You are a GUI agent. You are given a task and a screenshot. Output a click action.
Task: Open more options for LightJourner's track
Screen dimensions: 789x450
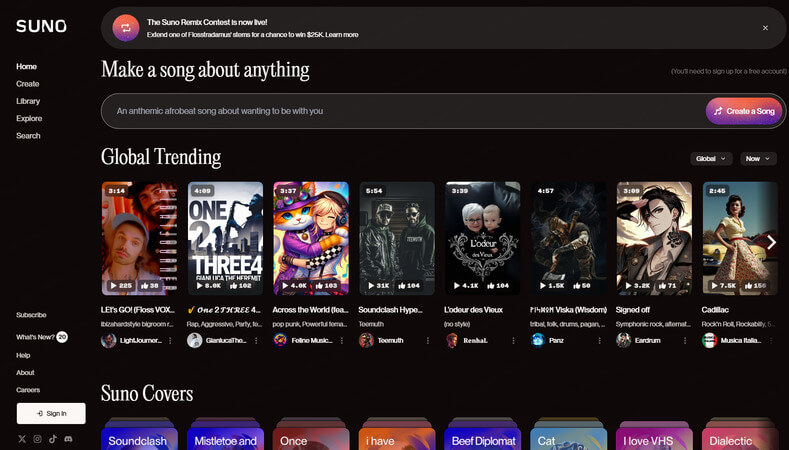click(x=170, y=340)
